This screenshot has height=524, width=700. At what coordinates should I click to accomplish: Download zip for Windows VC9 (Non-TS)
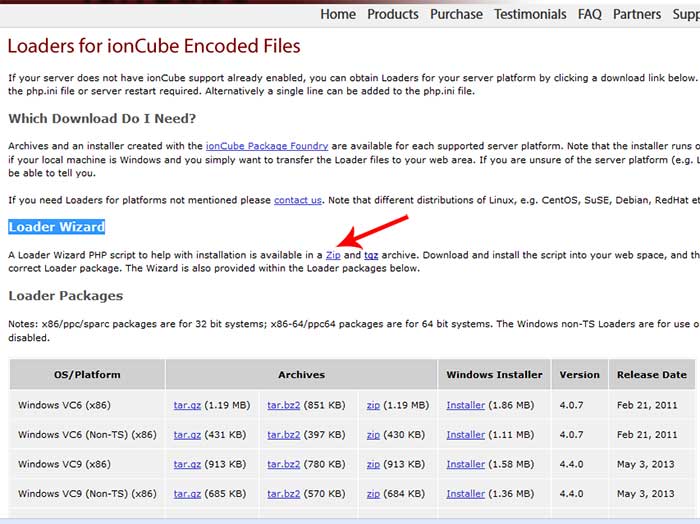tap(373, 494)
